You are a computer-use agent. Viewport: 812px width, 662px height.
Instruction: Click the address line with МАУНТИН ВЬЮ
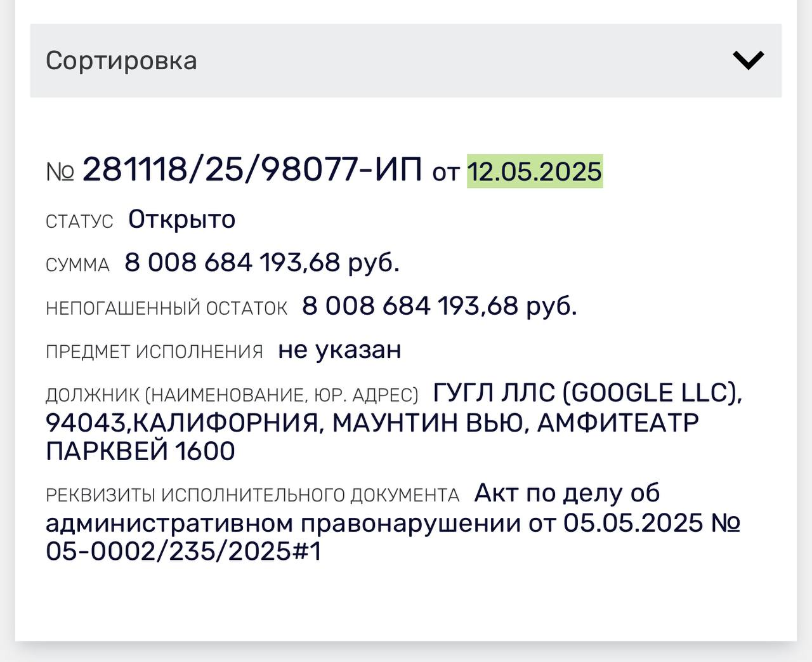tap(372, 422)
